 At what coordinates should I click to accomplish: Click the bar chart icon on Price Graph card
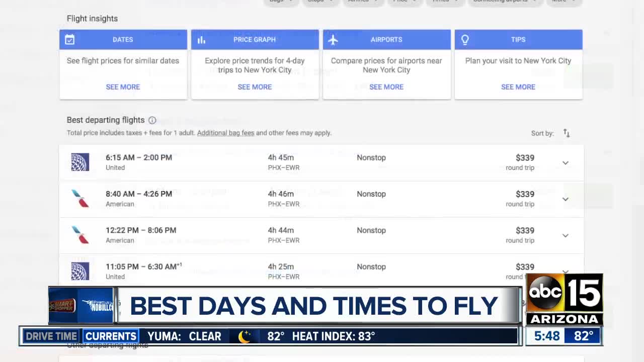pos(201,40)
